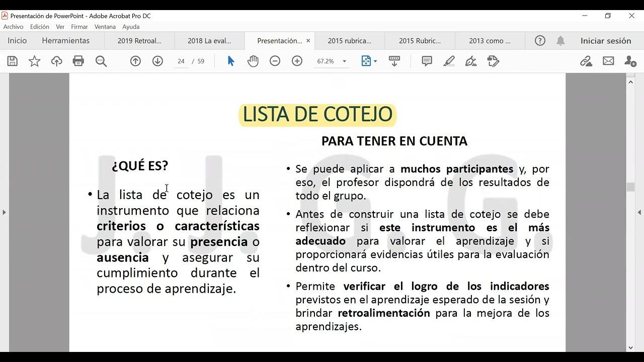644x362 pixels.
Task: Switch to the 2019 Retroal... document tab
Action: tap(139, 41)
